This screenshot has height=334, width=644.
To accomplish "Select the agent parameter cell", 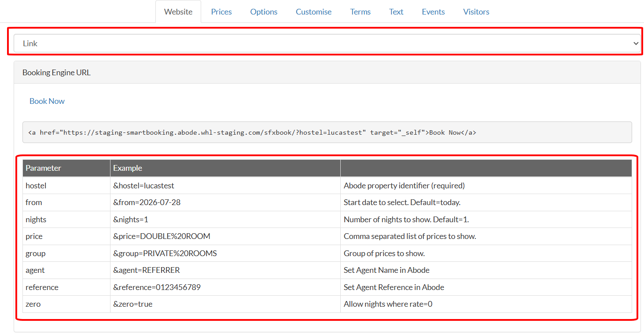I will (x=66, y=270).
